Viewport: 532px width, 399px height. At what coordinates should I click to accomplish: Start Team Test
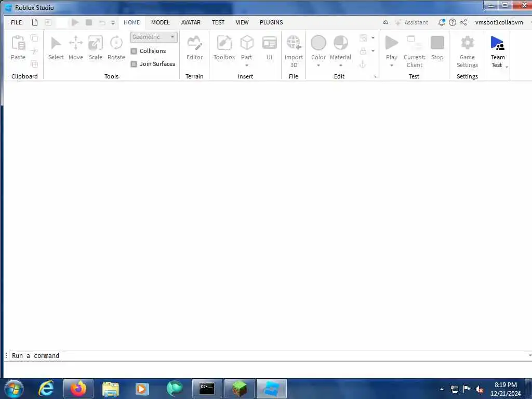pyautogui.click(x=497, y=43)
